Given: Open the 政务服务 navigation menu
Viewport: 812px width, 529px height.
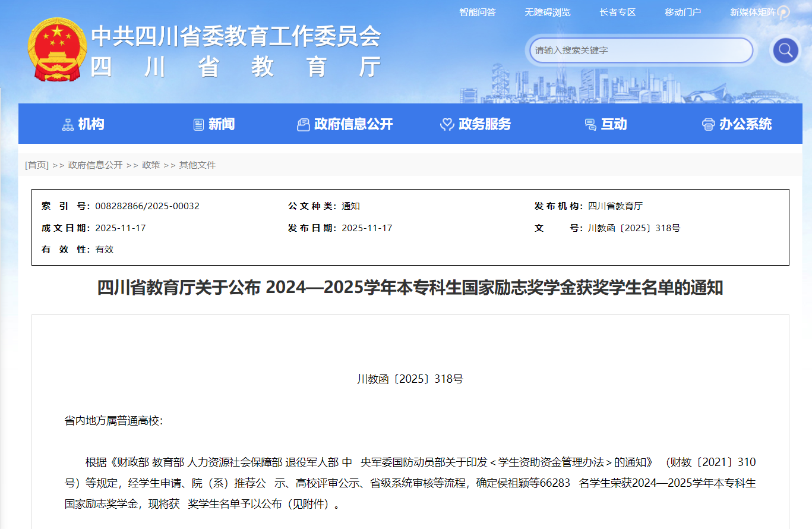Looking at the screenshot, I should 485,124.
